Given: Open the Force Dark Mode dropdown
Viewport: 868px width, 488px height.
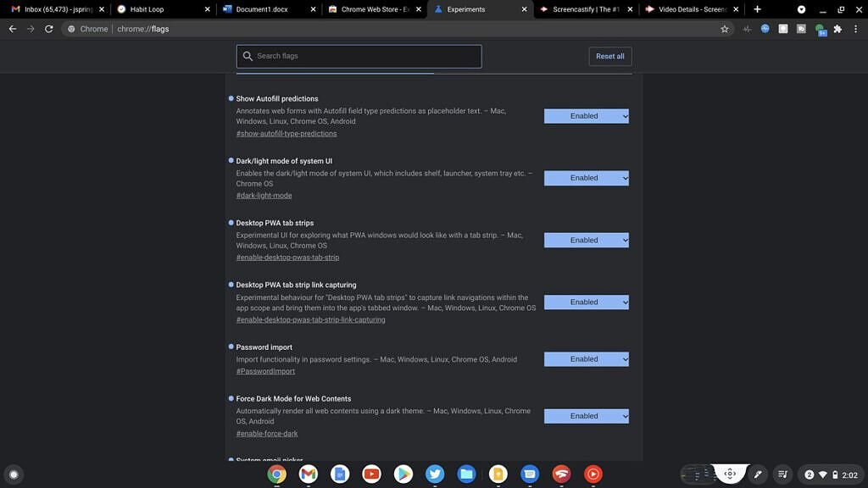Looking at the screenshot, I should [586, 416].
